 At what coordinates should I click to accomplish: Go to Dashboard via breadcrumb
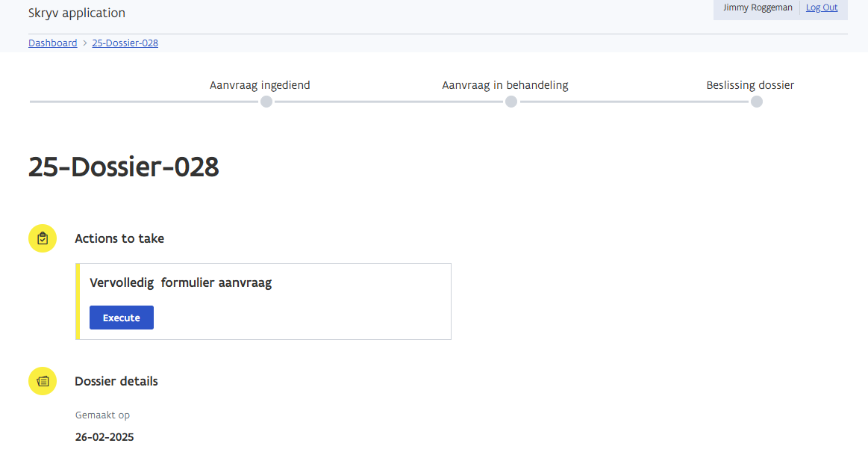coord(52,43)
